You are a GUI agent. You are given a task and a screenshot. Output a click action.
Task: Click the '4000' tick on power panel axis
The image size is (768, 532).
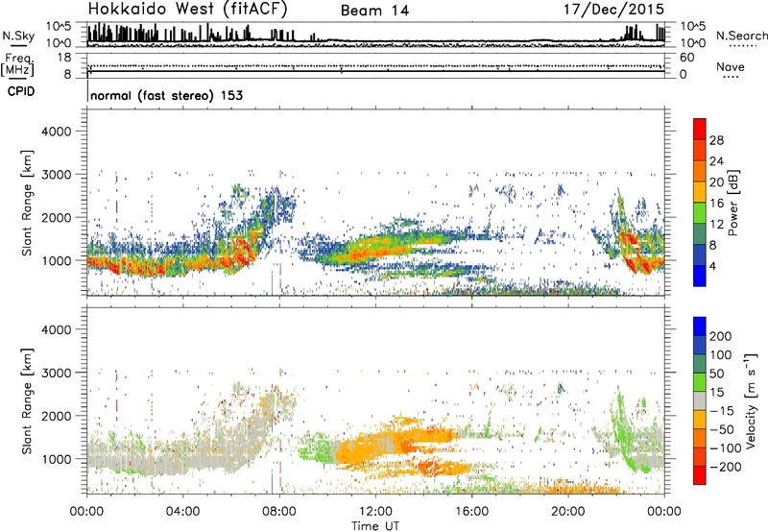[57, 132]
